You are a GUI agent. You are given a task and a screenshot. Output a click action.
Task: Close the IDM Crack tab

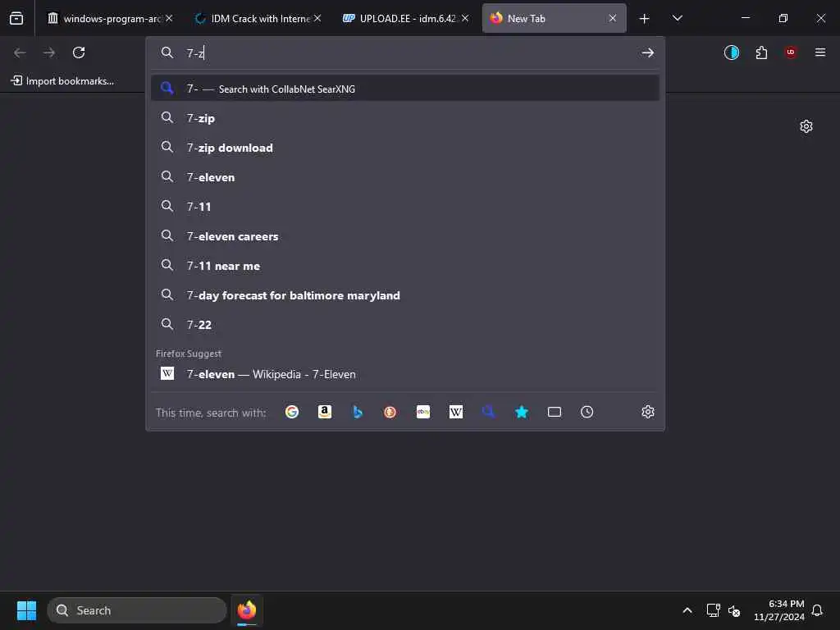(317, 18)
